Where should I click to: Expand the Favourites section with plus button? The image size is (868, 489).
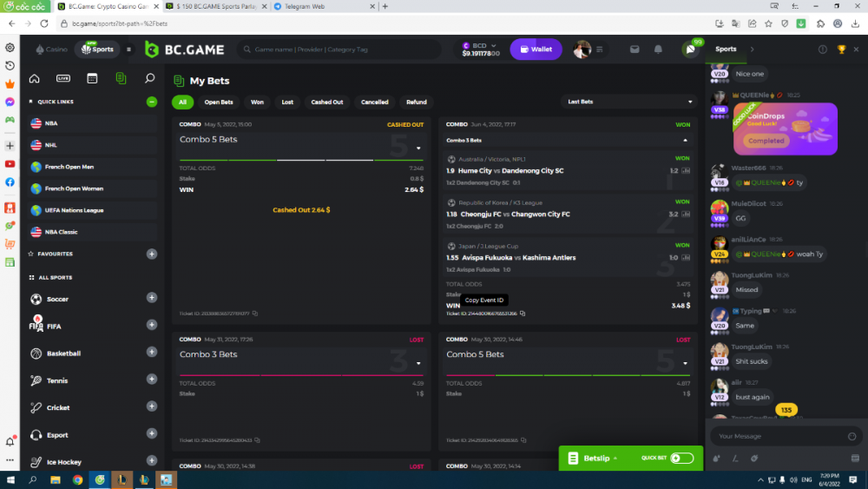pos(152,254)
